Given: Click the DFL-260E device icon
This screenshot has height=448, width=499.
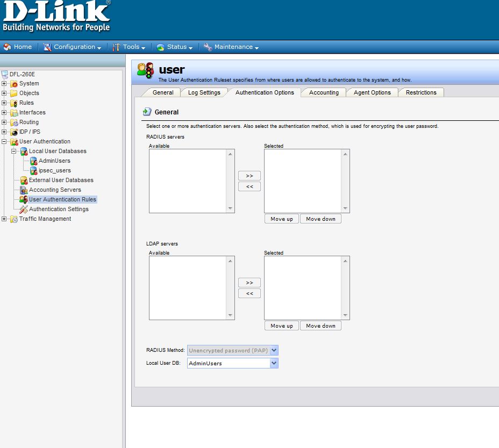Looking at the screenshot, I should tap(4, 75).
